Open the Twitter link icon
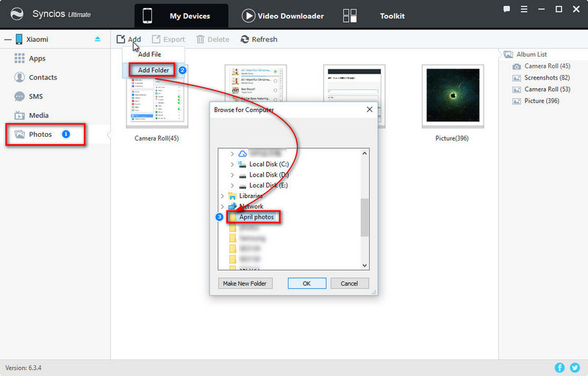The height and width of the screenshot is (376, 588). (x=575, y=368)
